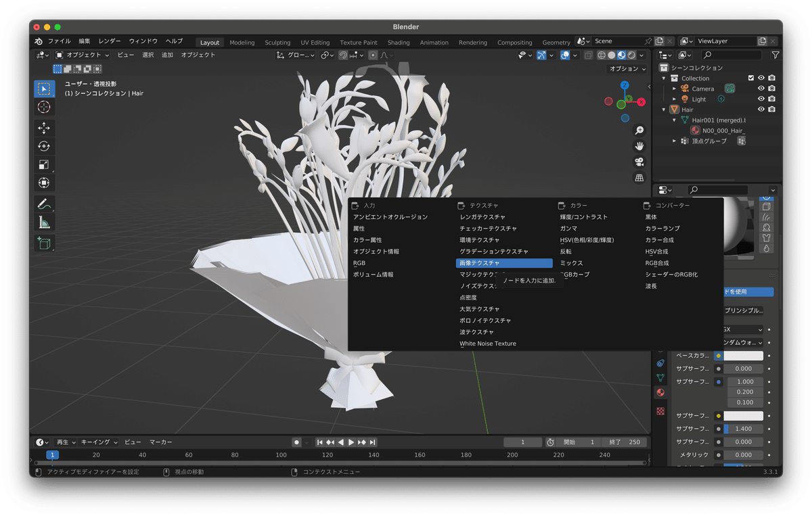Viewport: 812px width, 516px height.
Task: Click the new scene icon beside Scene
Action: (659, 41)
